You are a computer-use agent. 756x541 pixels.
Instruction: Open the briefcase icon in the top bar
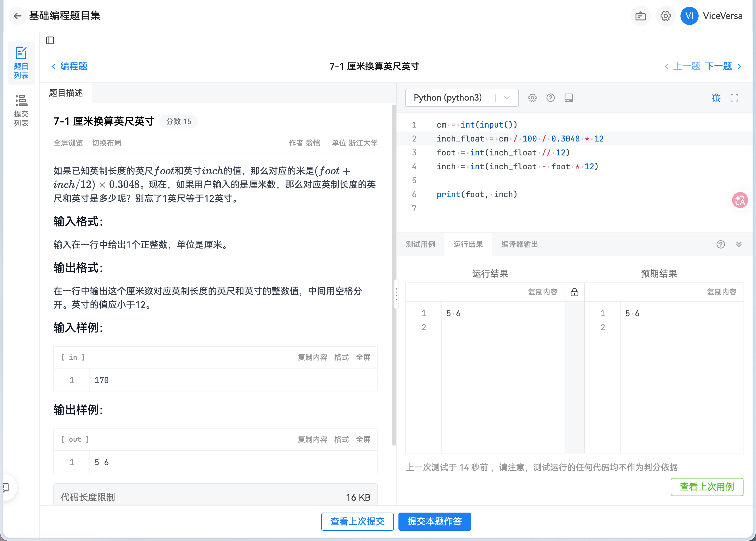tap(640, 16)
